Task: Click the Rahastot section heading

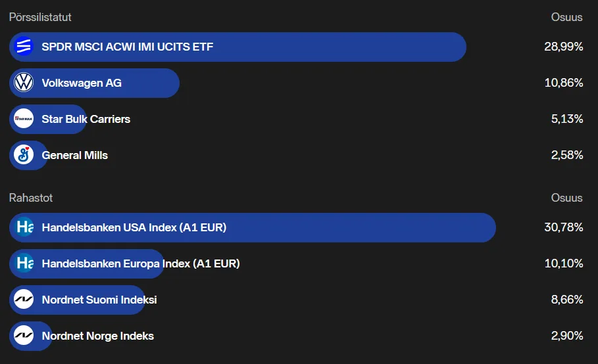Action: [31, 198]
